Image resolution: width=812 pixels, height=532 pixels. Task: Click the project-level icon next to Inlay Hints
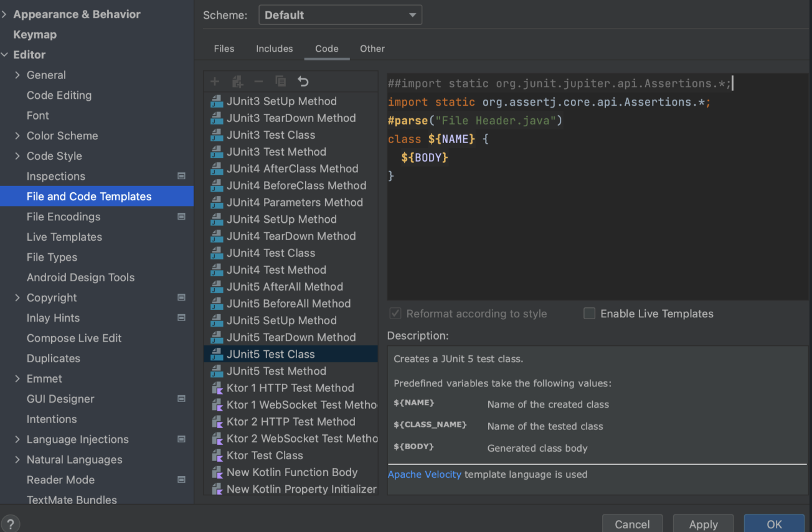(181, 318)
